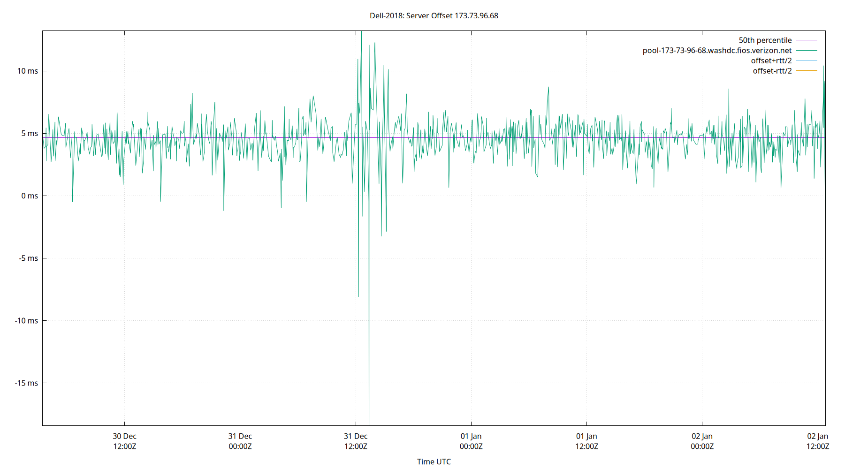Screen dimensions: 868x469
Task: Select the "5 ms" y-axis tick label
Action: coord(29,134)
